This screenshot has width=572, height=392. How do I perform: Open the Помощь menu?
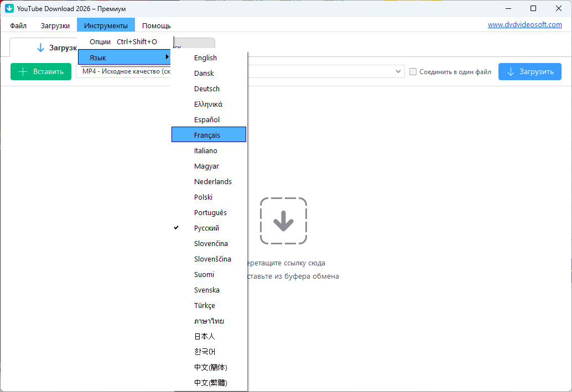pos(156,25)
